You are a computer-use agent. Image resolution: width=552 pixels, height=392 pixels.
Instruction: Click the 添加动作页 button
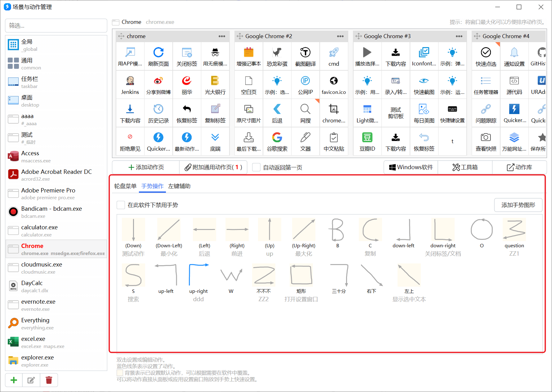coord(146,167)
